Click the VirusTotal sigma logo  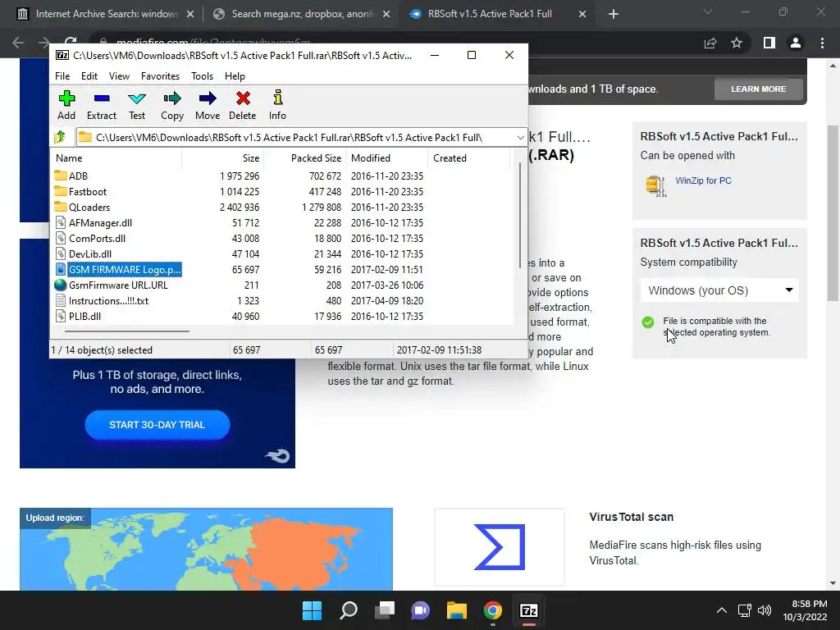(x=500, y=547)
